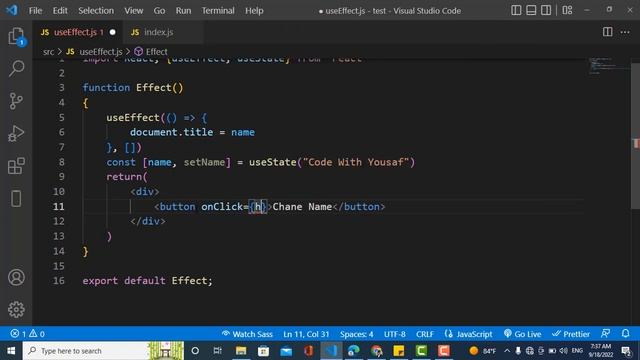
Task: Open the errors and warnings problems indicator
Action: pos(27,334)
